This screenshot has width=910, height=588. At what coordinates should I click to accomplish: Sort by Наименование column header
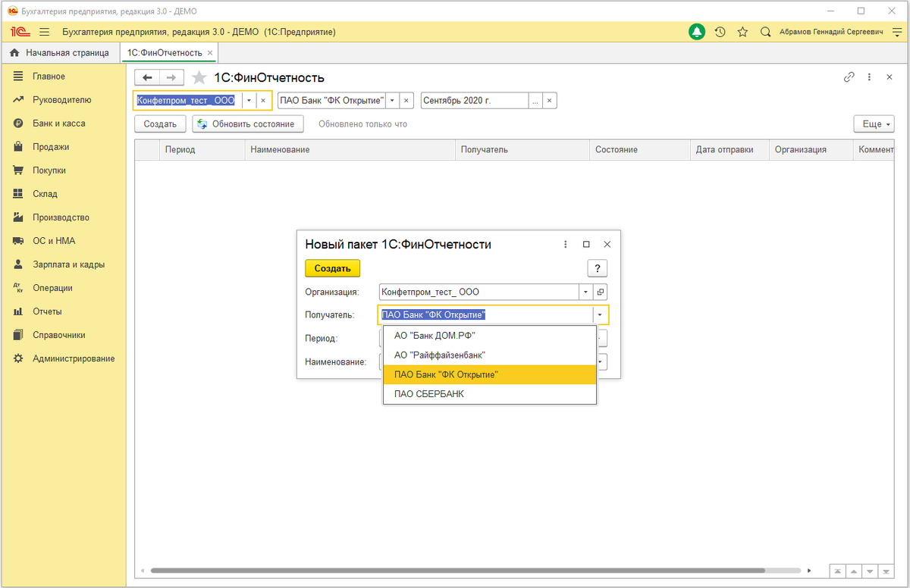[349, 149]
